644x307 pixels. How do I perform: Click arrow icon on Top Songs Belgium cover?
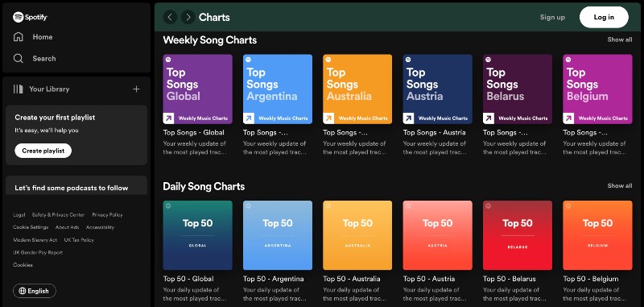[x=568, y=118]
